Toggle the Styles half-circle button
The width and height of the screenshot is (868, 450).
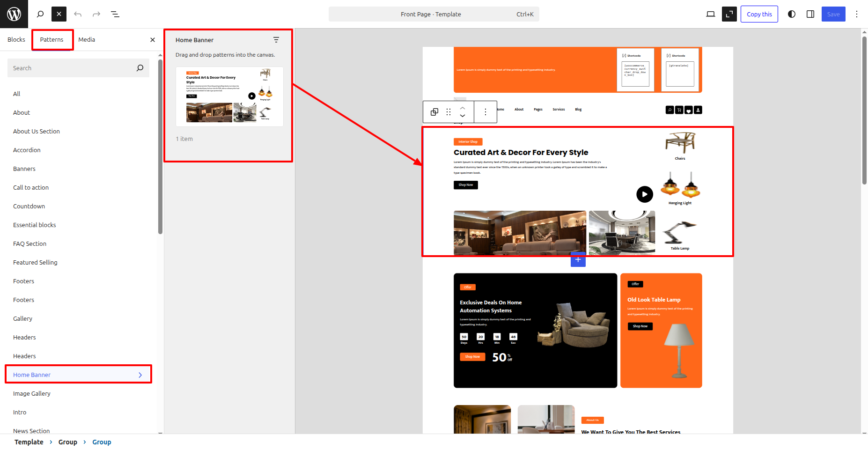point(792,14)
